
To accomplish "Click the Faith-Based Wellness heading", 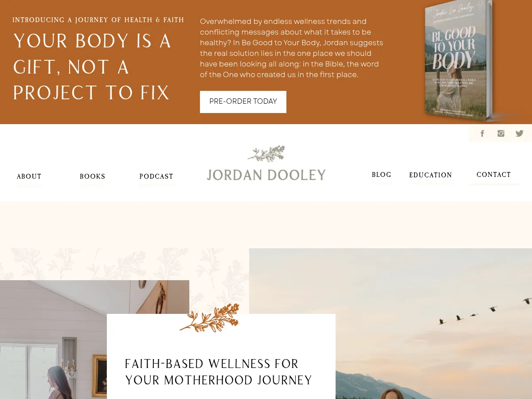I will click(219, 372).
